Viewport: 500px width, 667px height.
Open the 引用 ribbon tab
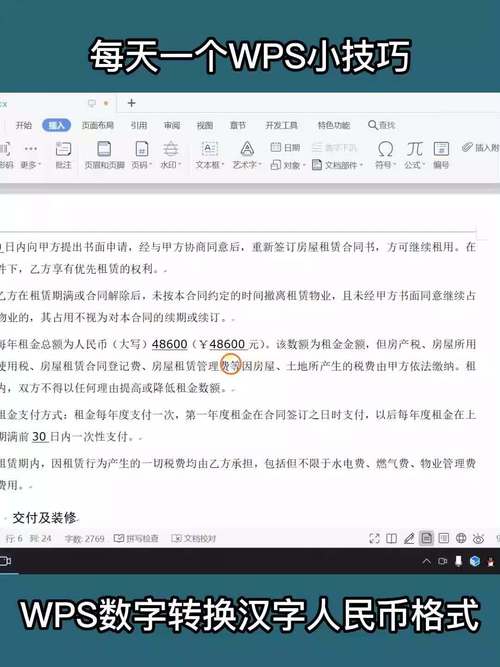coord(139,125)
